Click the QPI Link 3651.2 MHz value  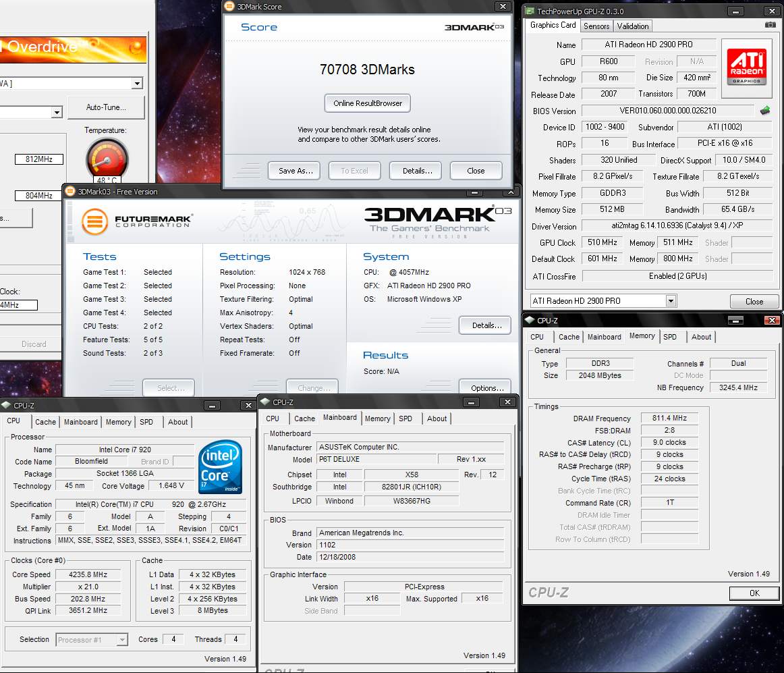click(x=88, y=610)
